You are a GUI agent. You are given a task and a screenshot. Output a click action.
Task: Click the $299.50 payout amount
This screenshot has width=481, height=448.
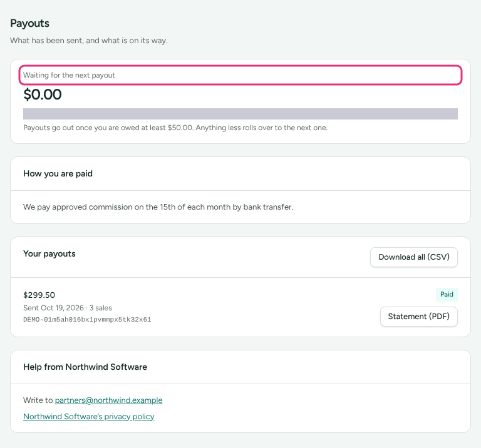coord(39,295)
